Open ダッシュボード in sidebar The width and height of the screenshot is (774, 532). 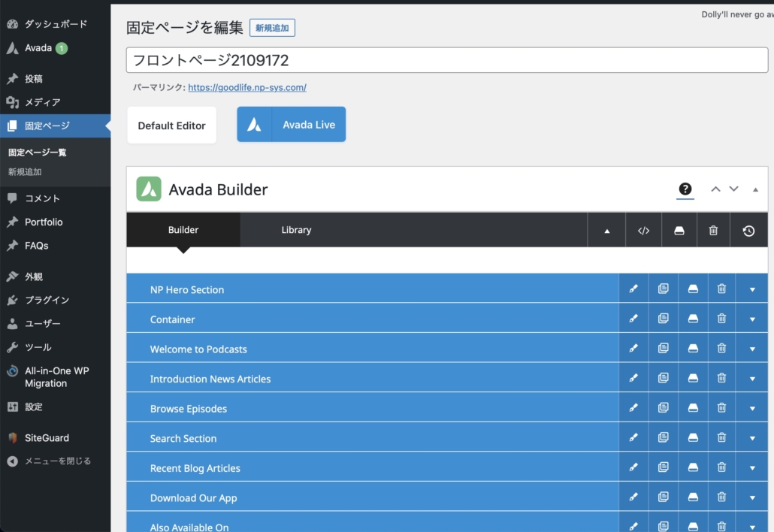pyautogui.click(x=56, y=24)
